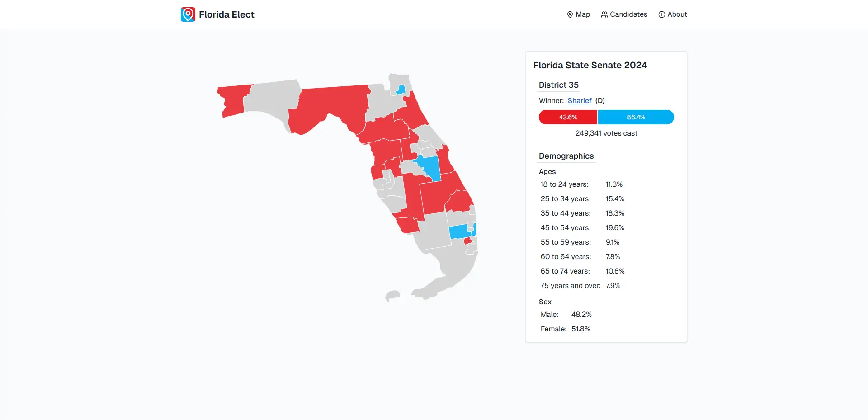Image resolution: width=868 pixels, height=420 pixels.
Task: Click the light blue district near Lake Okeechobee
Action: (458, 231)
